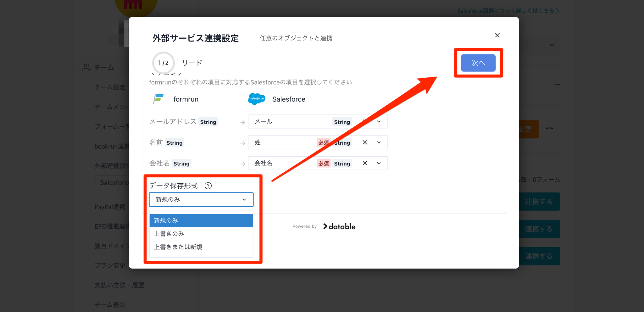Click the Salesforce cloud logo
Screen dimensions: 644x312
pyautogui.click(x=257, y=99)
